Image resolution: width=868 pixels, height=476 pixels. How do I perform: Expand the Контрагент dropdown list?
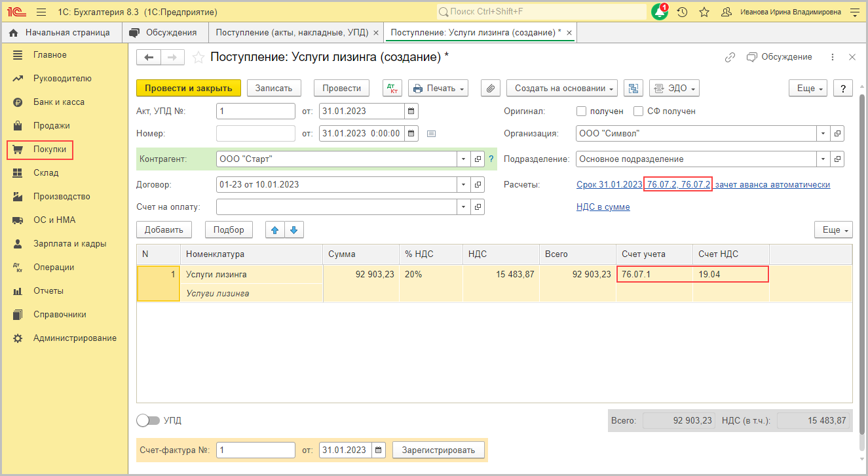coord(464,159)
